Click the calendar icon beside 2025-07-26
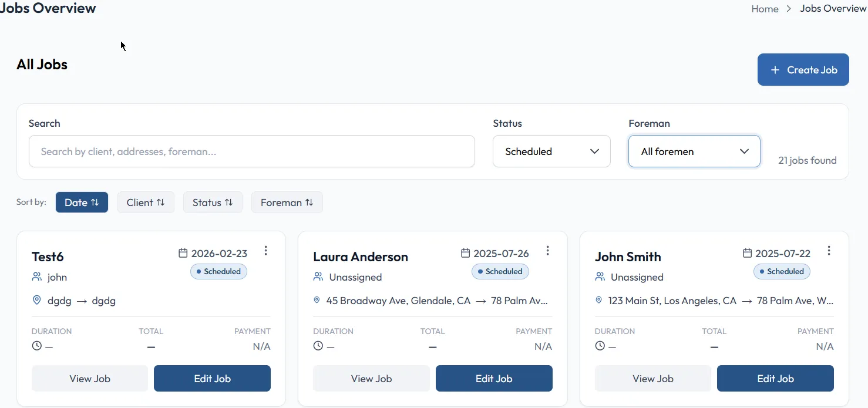This screenshot has width=868, height=408. [465, 253]
